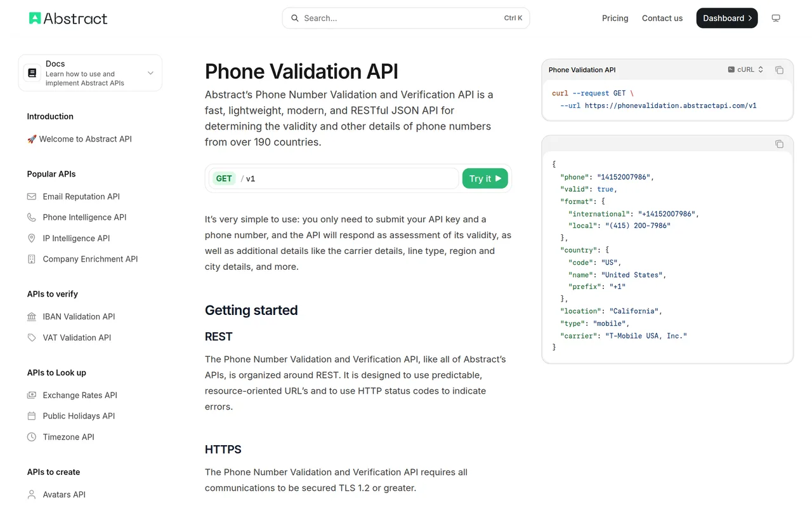Click the APIs to verify heading

coord(53,294)
